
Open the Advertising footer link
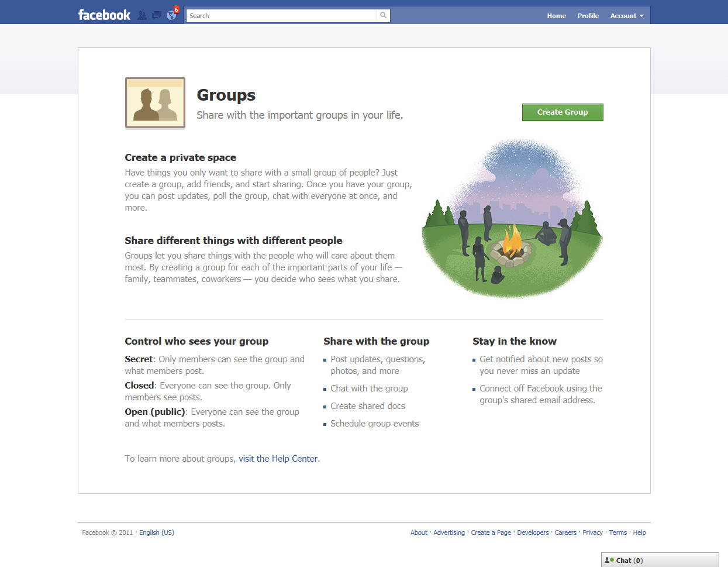click(x=449, y=532)
